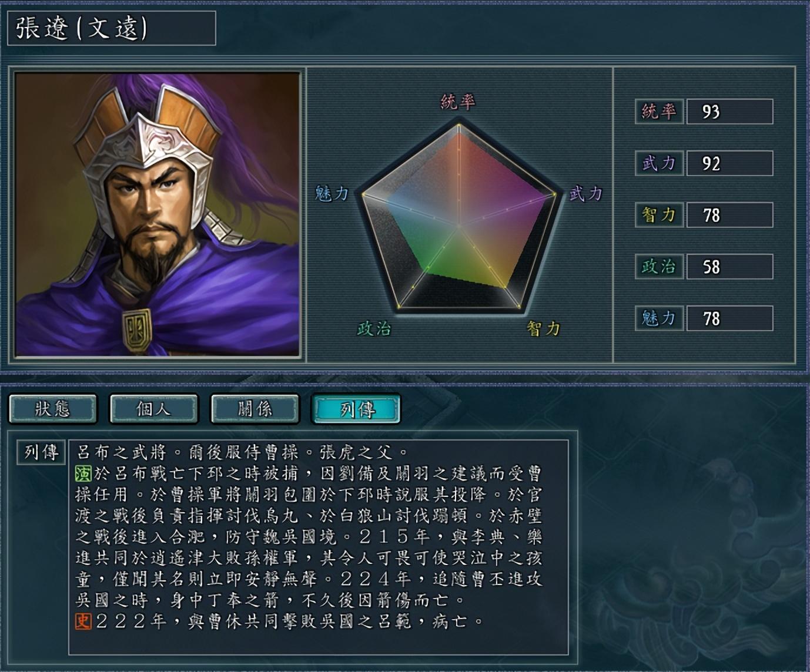Click the 魅力 value field showing 78
Viewport: 810px width, 672px height.
[729, 318]
